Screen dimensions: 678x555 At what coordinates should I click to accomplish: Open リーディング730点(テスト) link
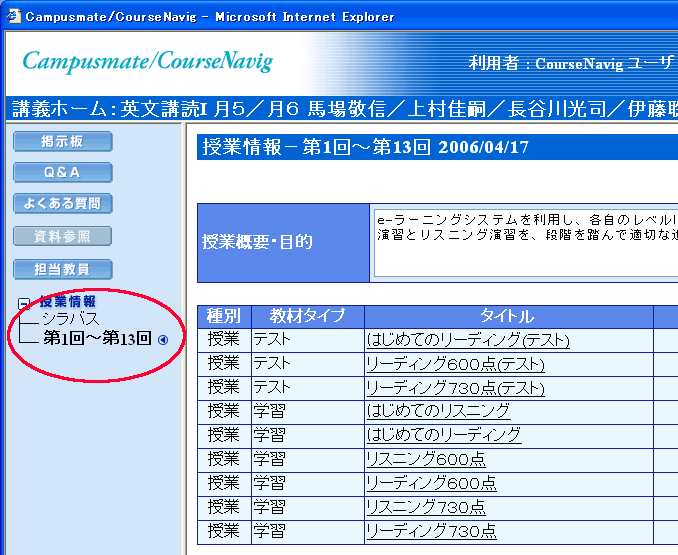tap(455, 388)
